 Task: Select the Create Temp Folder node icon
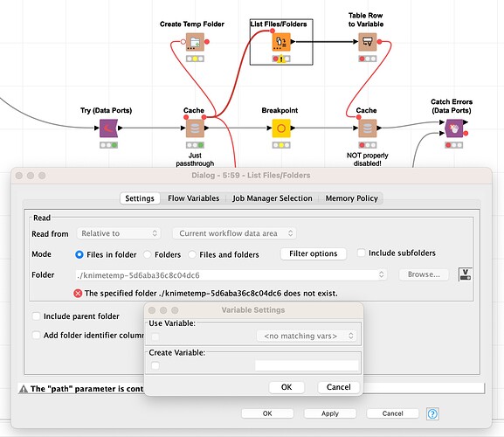pyautogui.click(x=195, y=42)
